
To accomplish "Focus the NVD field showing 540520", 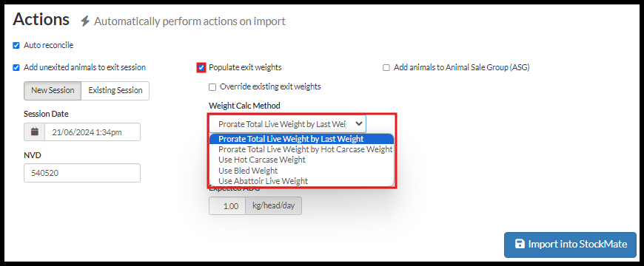I will pos(82,173).
